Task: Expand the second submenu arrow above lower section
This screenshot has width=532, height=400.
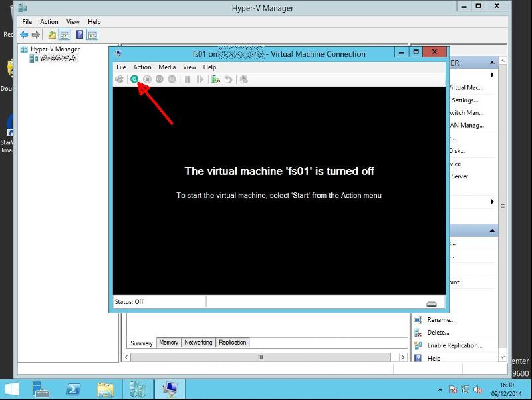Action: coord(492,202)
